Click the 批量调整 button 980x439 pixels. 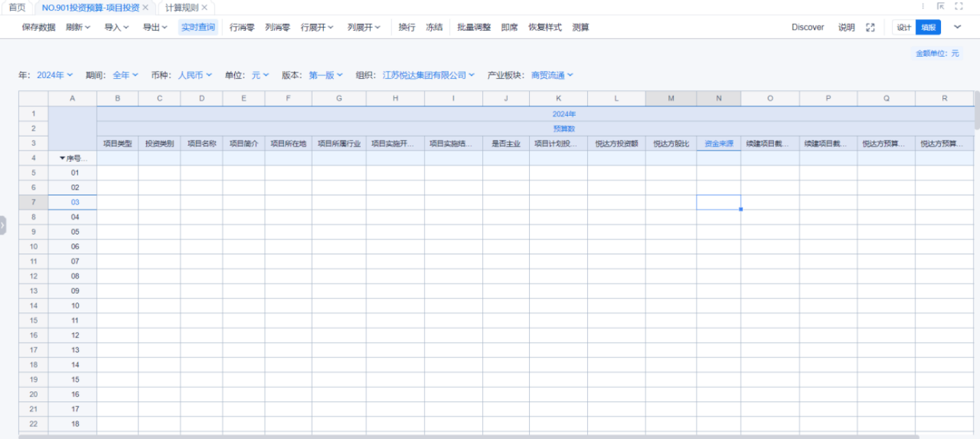474,28
